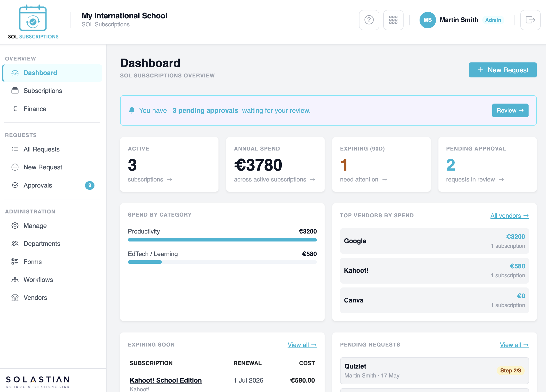Select the Kahoot! vendor row

coord(434,271)
